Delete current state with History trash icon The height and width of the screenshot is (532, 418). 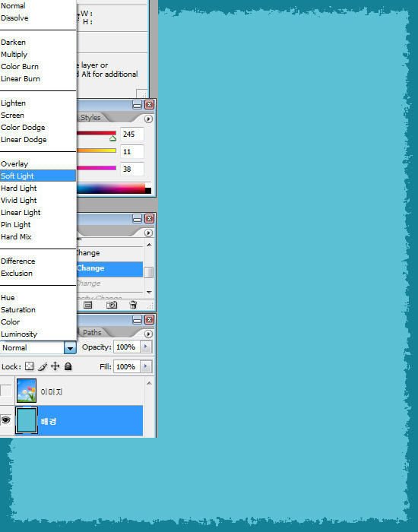tap(133, 305)
